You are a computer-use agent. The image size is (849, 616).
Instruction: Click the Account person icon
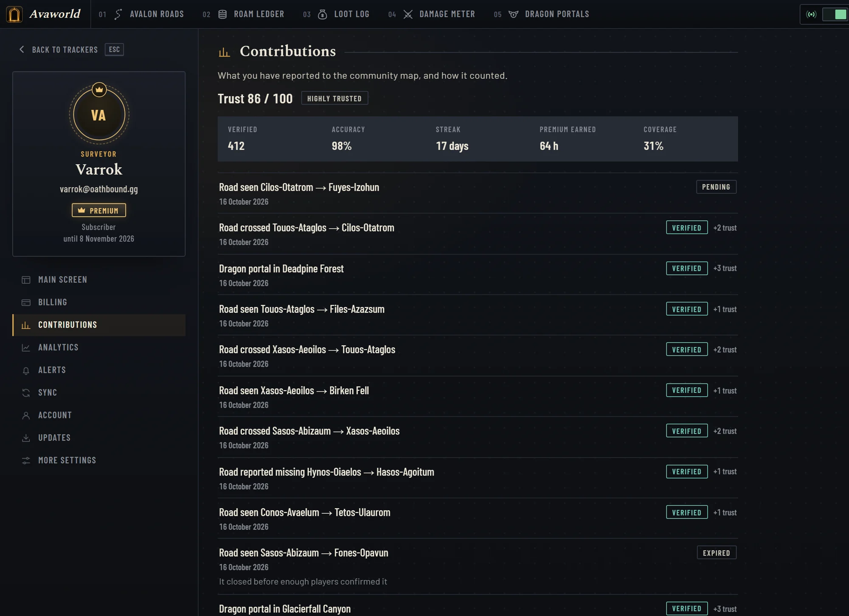pyautogui.click(x=26, y=415)
